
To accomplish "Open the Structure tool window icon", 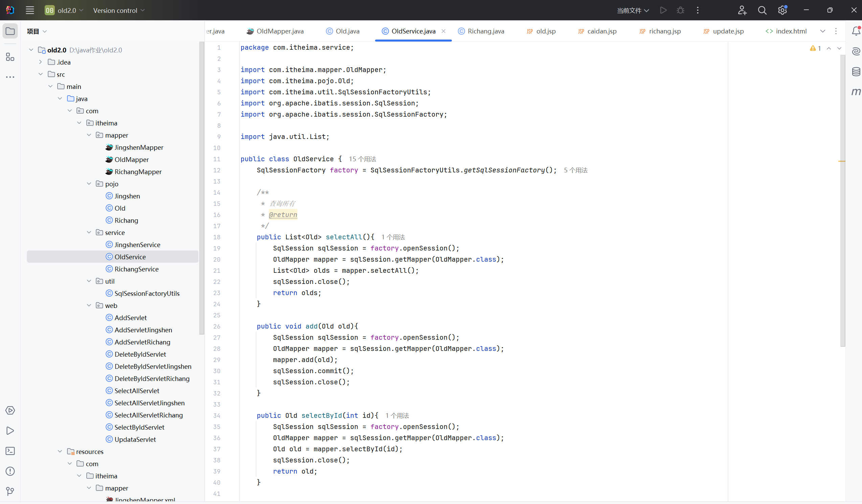I will point(10,57).
